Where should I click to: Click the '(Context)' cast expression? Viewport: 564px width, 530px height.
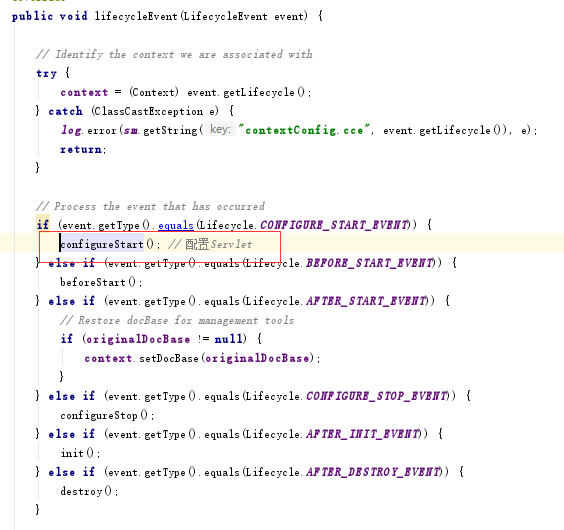154,92
